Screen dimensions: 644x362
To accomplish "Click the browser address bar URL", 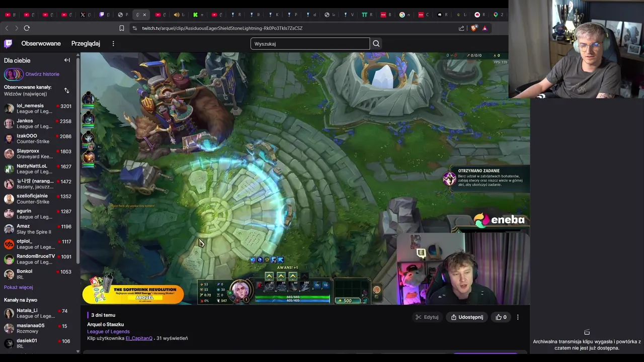I will pos(222,28).
